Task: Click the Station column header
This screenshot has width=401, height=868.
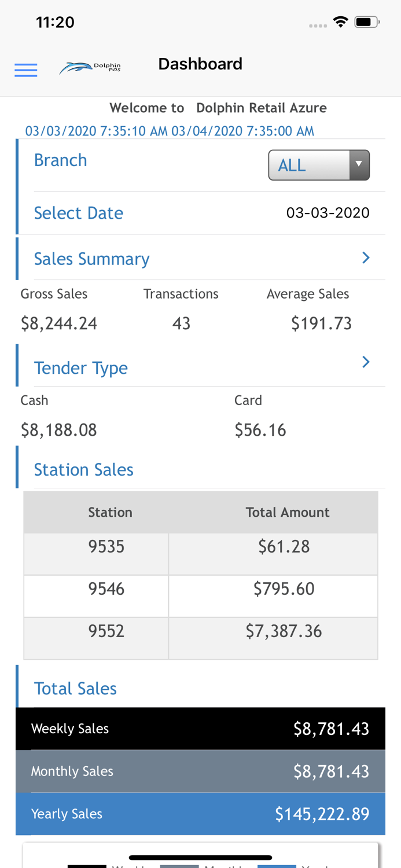Action: [x=110, y=512]
